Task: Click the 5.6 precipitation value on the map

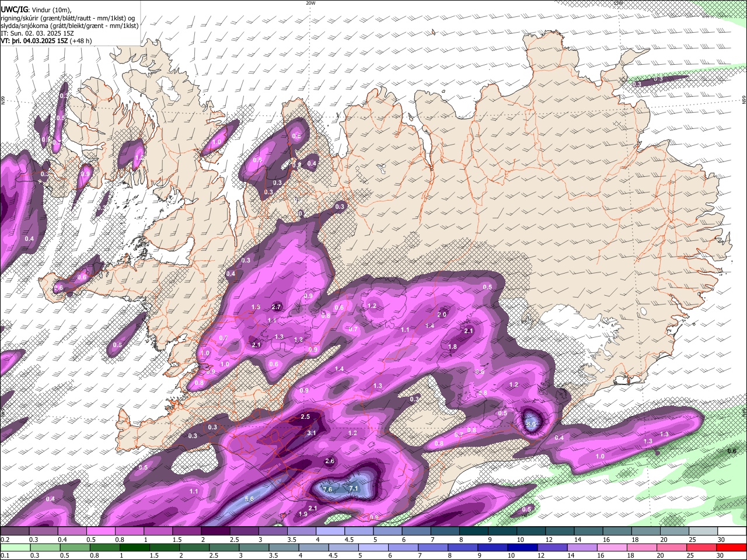Action: click(249, 499)
